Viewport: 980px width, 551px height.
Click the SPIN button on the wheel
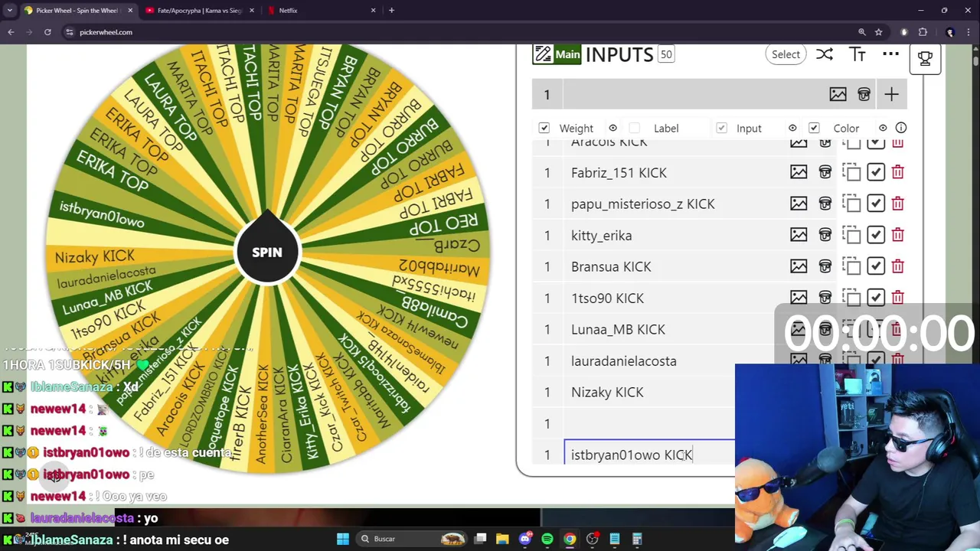266,253
